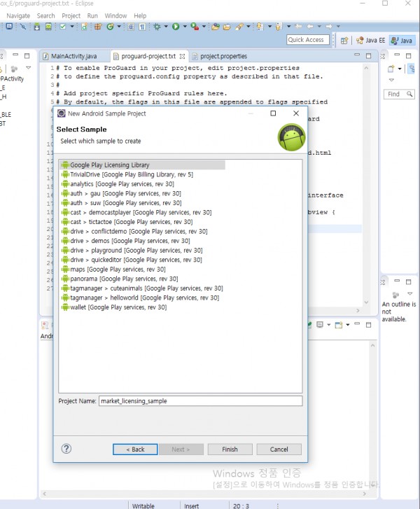Open the Debug configurations dropdown arrow
Image resolution: width=420 pixels, height=509 pixels.
(166, 27)
